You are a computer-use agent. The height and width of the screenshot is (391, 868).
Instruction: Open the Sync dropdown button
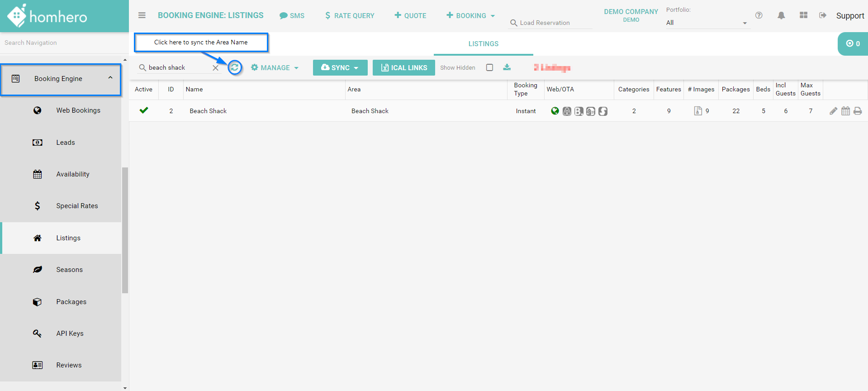(x=340, y=67)
